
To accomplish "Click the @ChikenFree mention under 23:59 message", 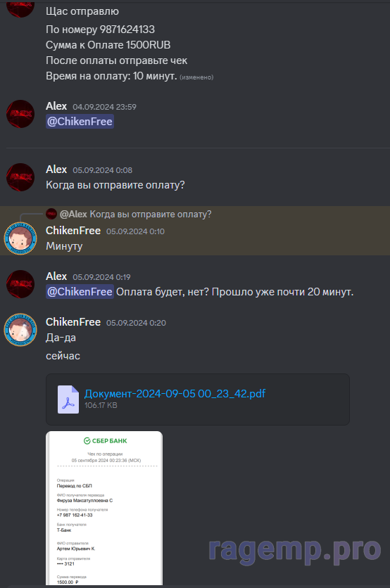I will 80,122.
